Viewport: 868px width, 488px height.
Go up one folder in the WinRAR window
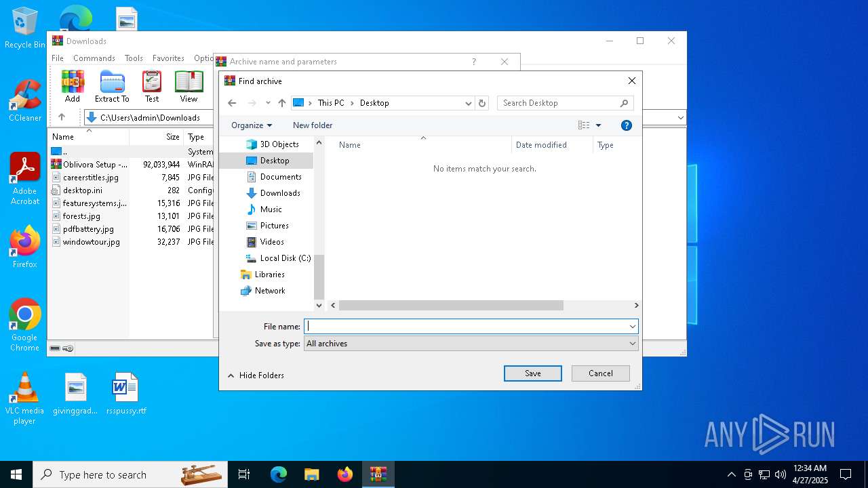(x=62, y=117)
